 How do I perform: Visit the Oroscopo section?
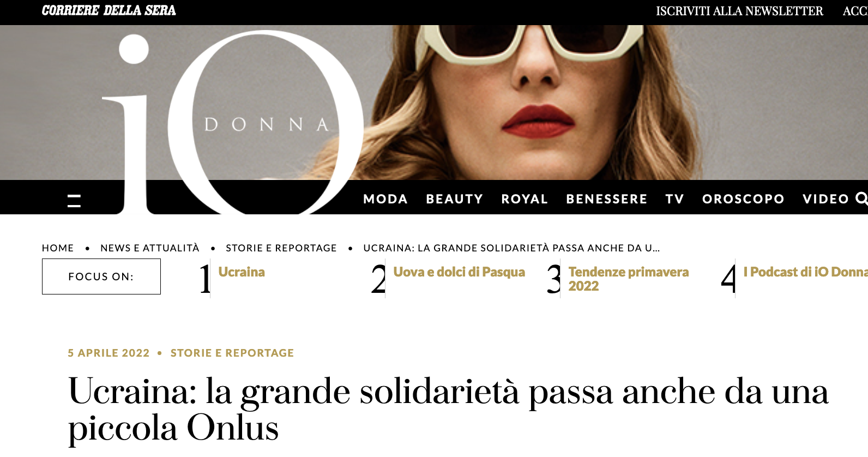pyautogui.click(x=743, y=199)
